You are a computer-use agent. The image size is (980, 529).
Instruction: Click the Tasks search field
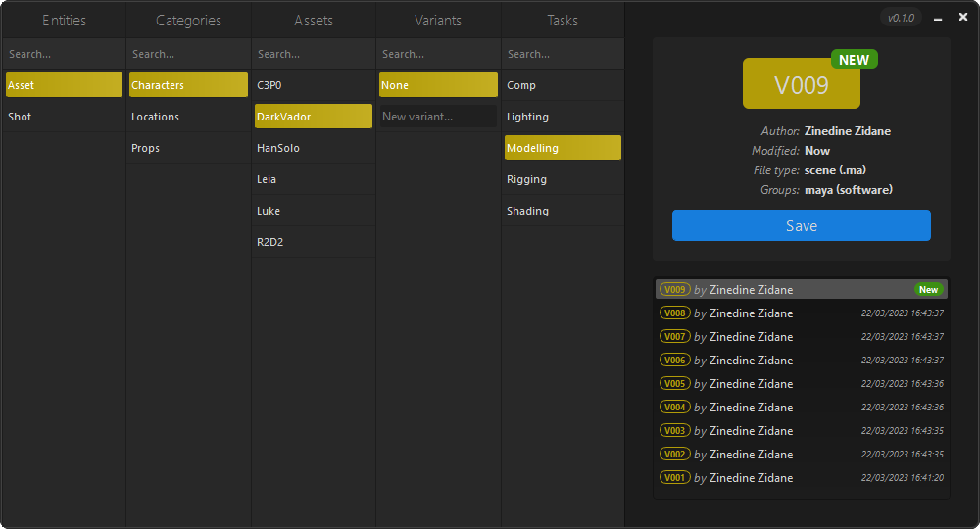[563, 54]
